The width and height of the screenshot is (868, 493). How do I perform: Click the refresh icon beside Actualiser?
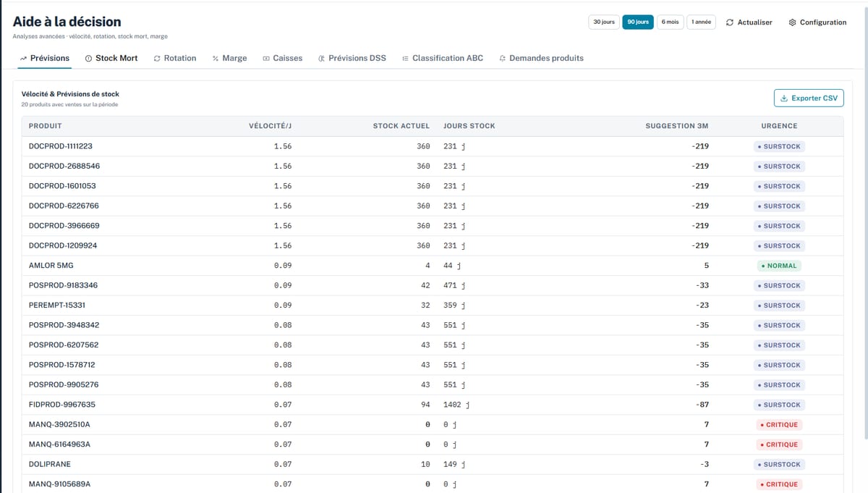tap(730, 22)
